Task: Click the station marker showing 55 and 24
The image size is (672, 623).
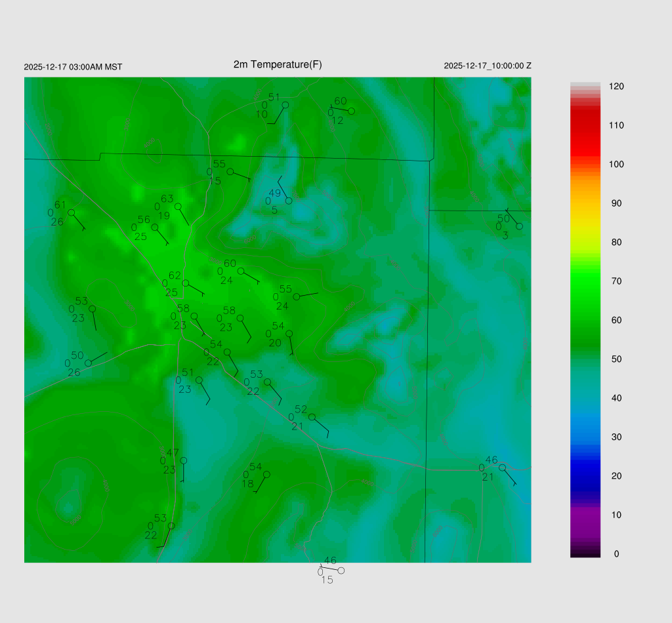Action: pyautogui.click(x=296, y=297)
